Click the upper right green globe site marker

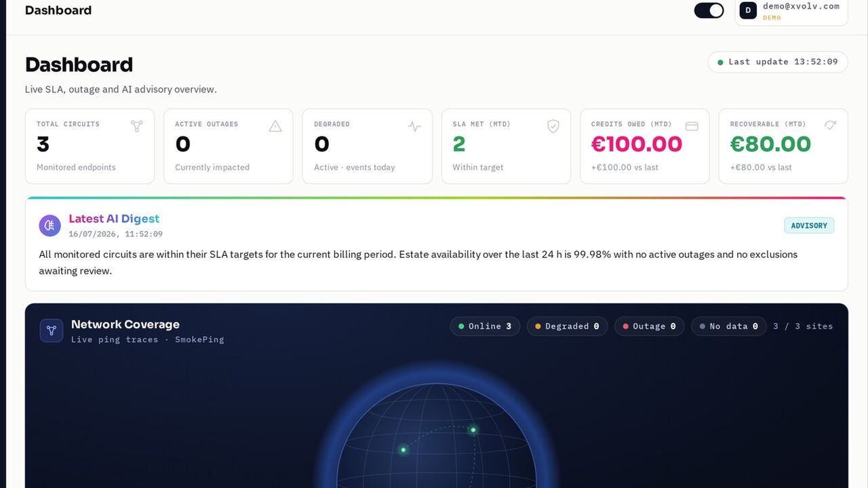point(473,430)
